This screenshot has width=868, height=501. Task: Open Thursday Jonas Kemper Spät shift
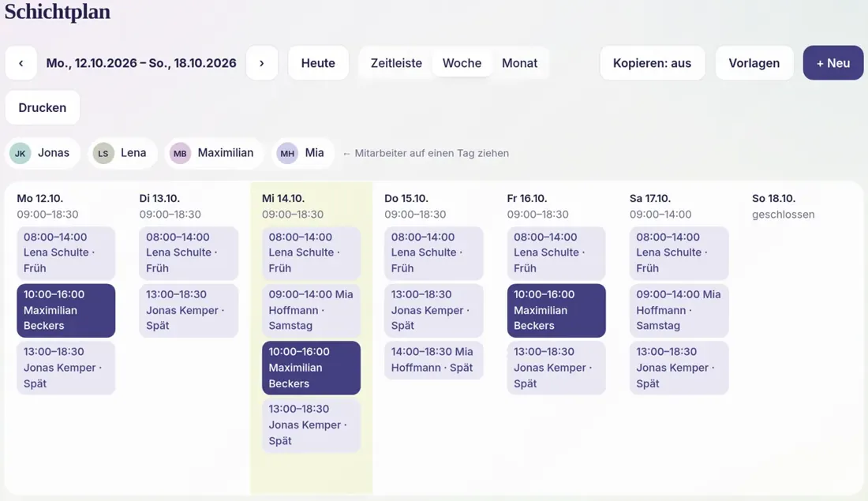pyautogui.click(x=434, y=311)
